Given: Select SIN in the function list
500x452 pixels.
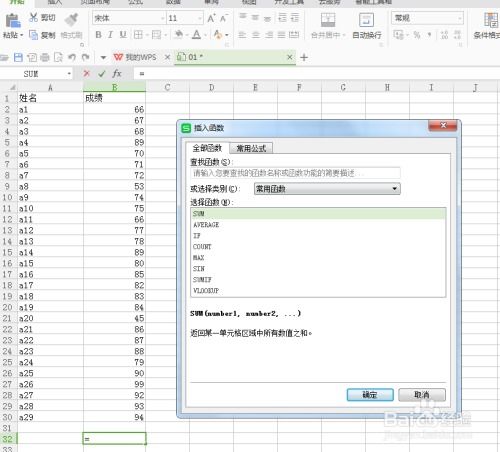Looking at the screenshot, I should 318,269.
